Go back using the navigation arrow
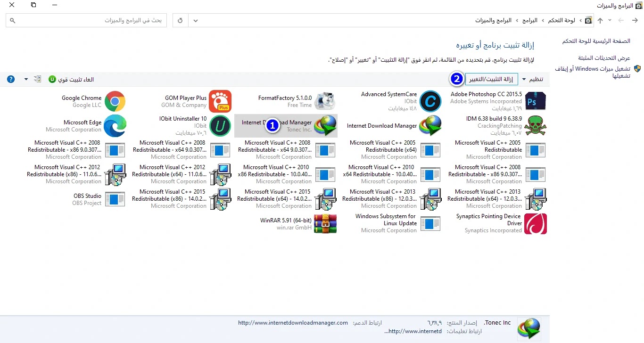Viewport: 644px width, 343px height. (635, 21)
